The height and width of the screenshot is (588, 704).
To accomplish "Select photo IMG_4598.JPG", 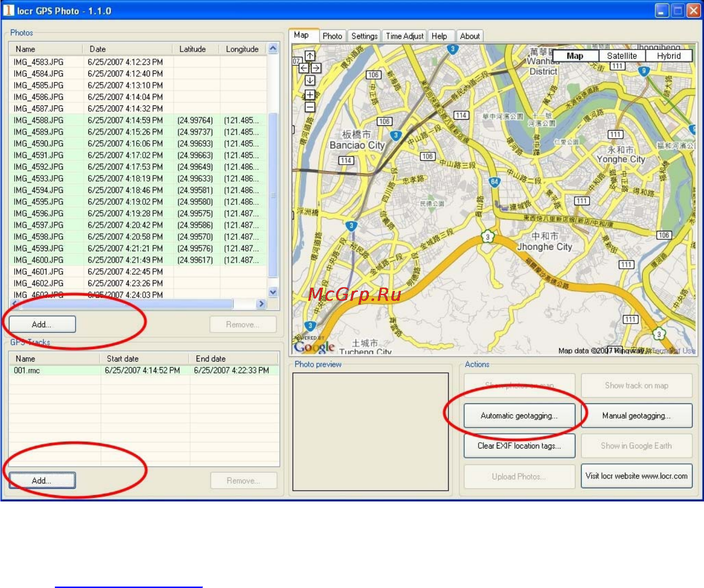I will pyautogui.click(x=138, y=237).
